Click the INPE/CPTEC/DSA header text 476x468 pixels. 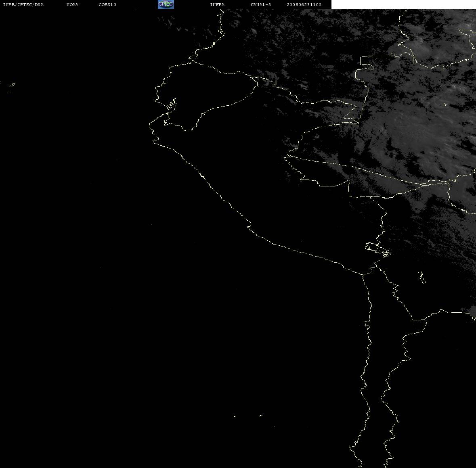(x=23, y=4)
